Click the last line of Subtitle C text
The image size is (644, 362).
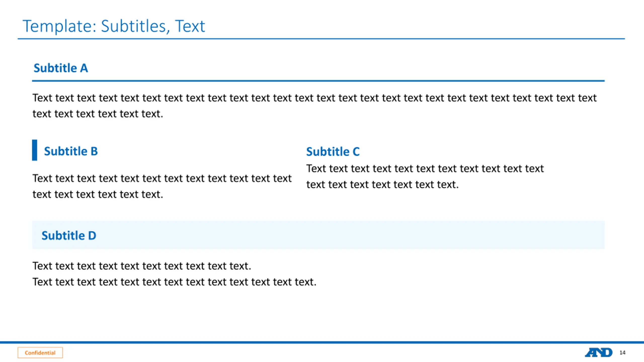(382, 185)
